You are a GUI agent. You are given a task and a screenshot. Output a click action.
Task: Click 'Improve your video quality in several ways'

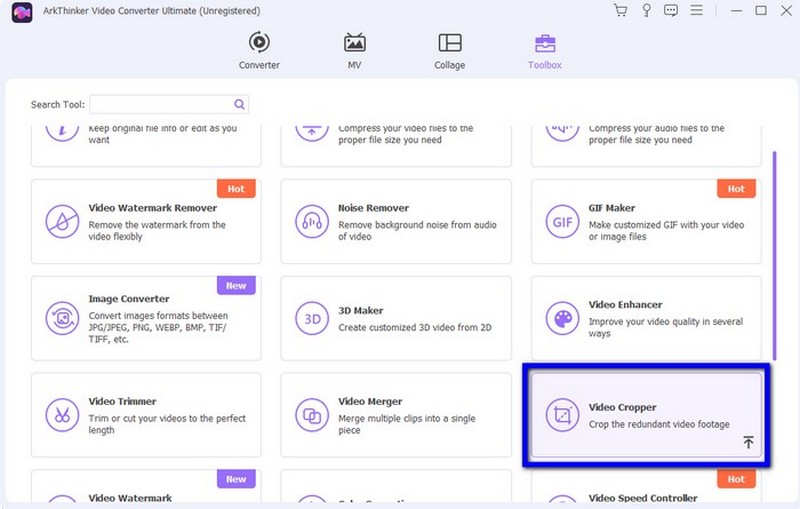(665, 327)
